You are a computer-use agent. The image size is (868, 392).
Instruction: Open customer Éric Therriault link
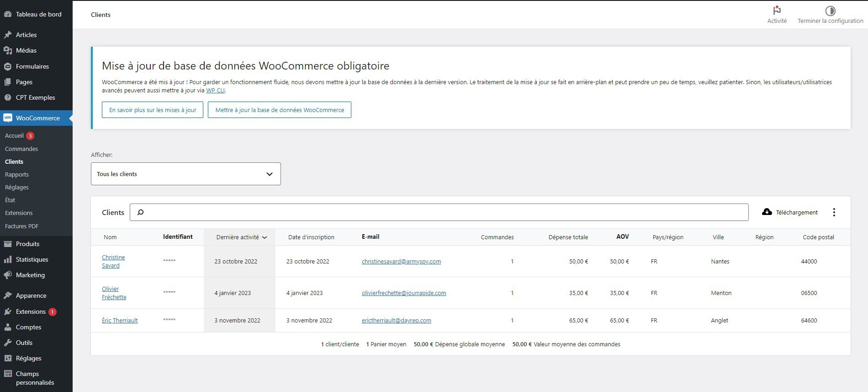tap(120, 320)
